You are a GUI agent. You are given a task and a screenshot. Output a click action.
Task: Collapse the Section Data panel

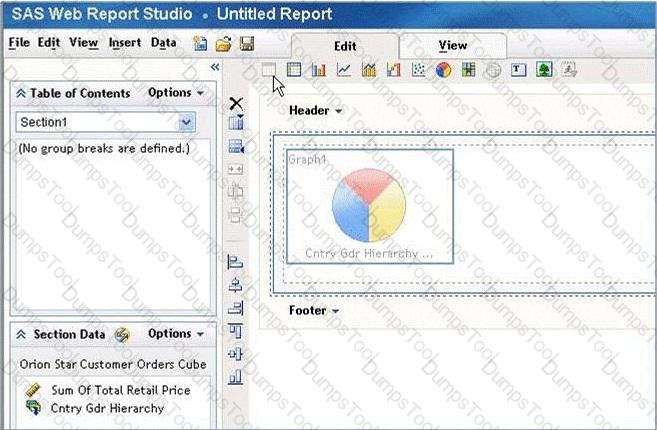[x=21, y=334]
